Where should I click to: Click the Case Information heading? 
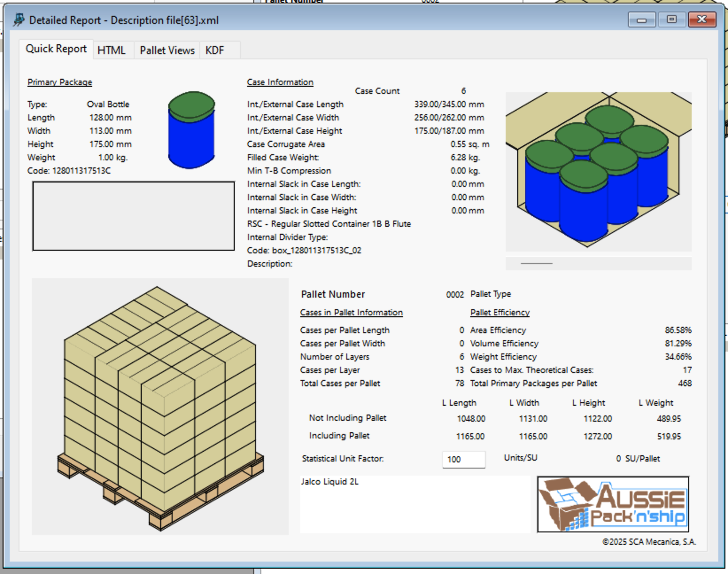[280, 82]
